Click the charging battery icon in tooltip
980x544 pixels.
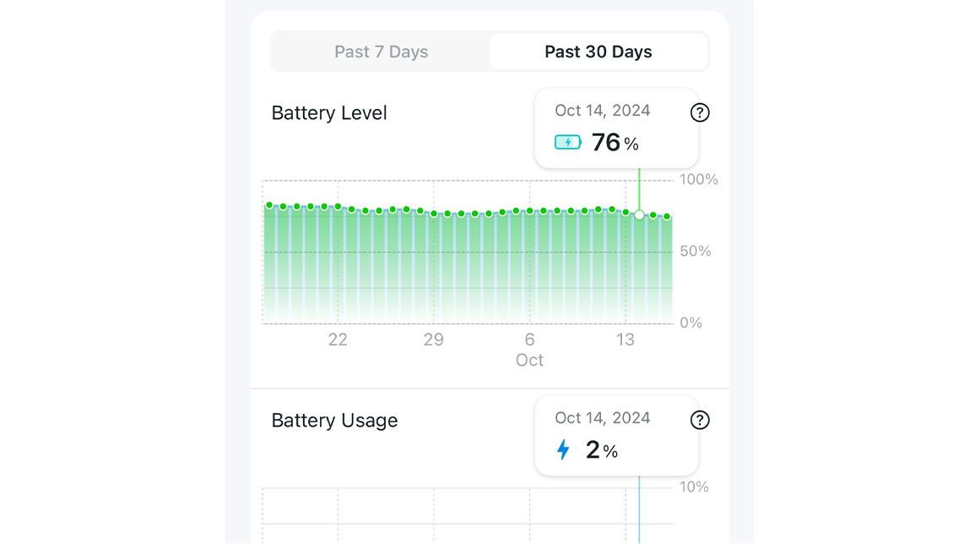[x=568, y=142]
